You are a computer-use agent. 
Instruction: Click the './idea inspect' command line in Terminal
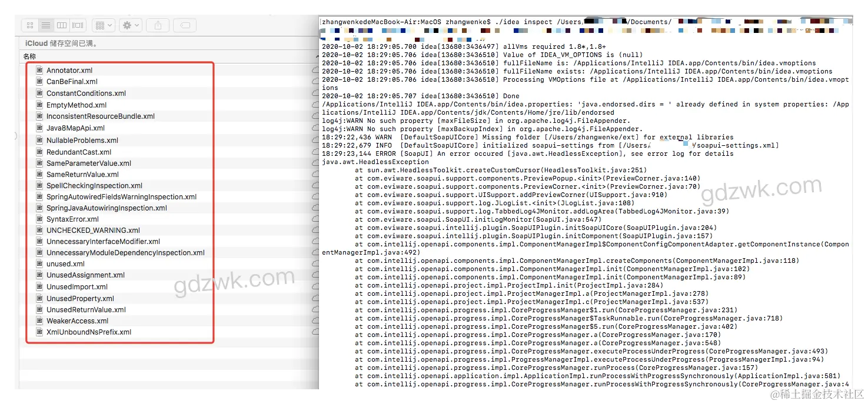pyautogui.click(x=586, y=22)
